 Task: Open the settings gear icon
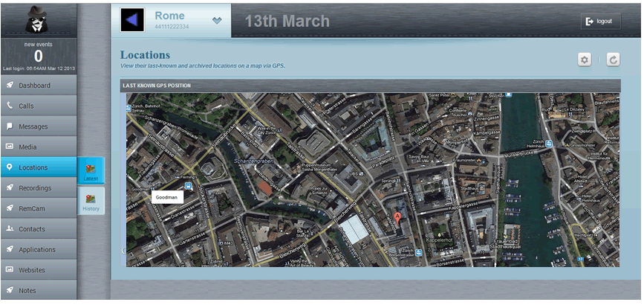tap(585, 60)
